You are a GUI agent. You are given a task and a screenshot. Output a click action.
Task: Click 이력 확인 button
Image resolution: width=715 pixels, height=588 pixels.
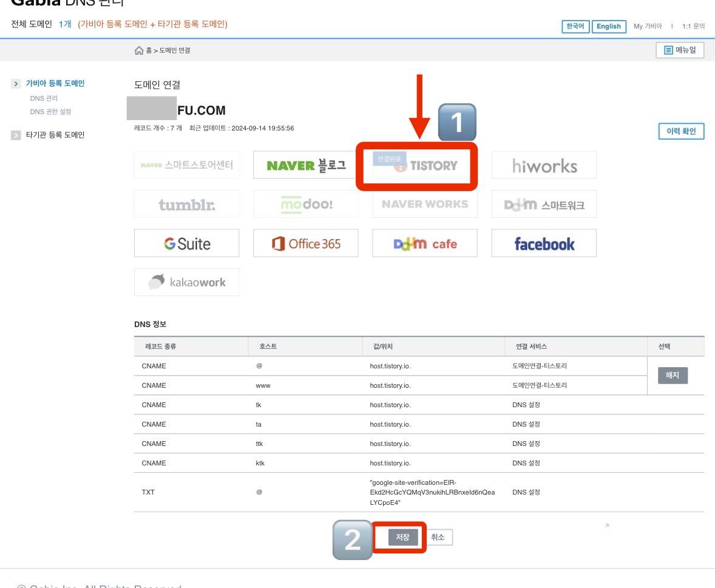click(x=681, y=131)
